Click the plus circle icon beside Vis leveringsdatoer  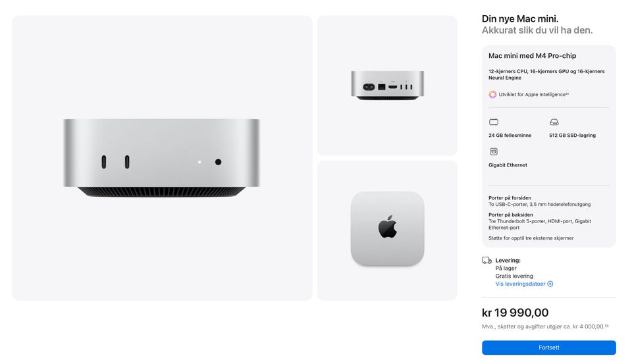point(550,284)
